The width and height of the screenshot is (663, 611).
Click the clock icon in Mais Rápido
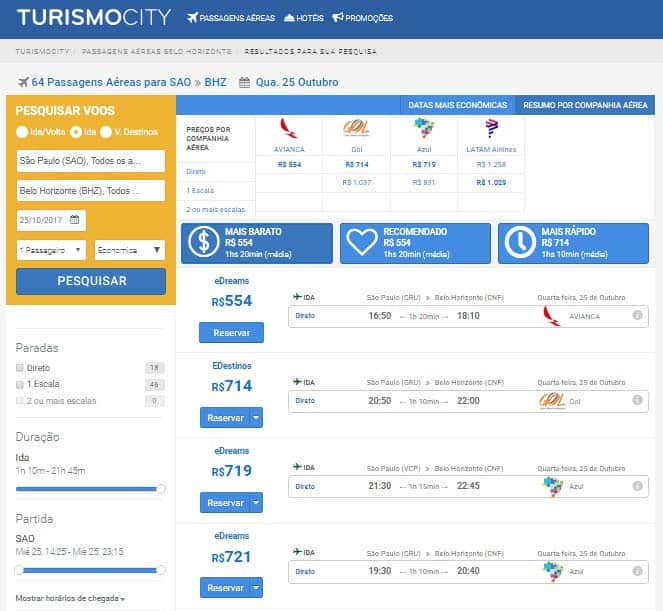[x=520, y=243]
